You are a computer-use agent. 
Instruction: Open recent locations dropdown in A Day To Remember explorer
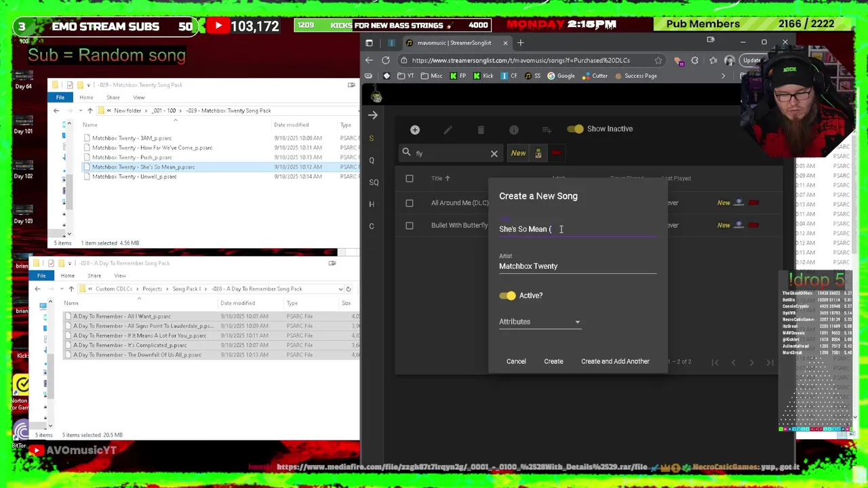(62, 289)
